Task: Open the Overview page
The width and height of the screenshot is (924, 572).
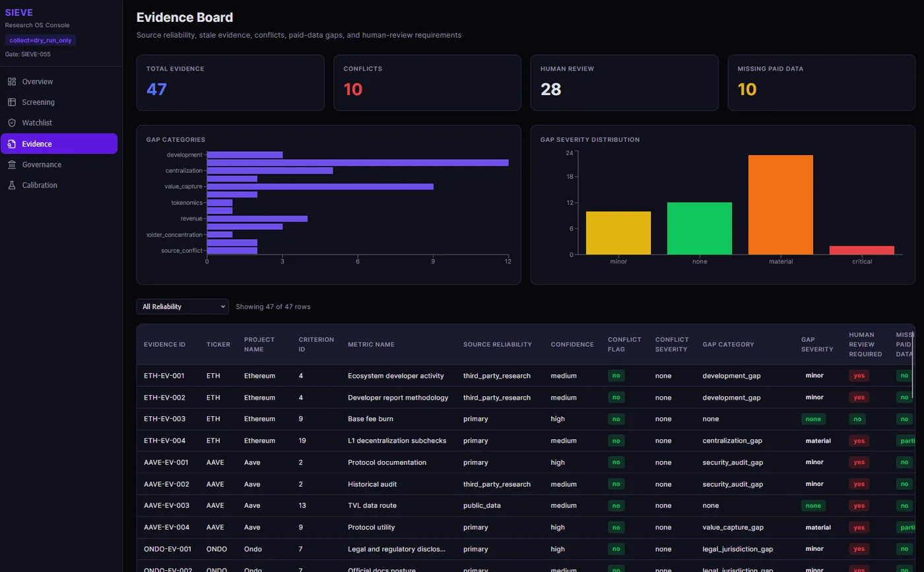Action: [x=59, y=82]
